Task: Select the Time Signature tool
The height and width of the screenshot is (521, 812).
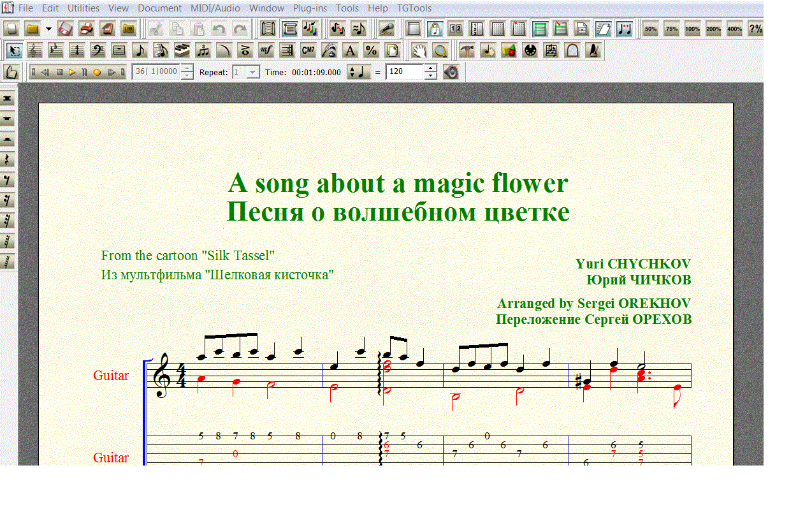Action: click(x=77, y=50)
